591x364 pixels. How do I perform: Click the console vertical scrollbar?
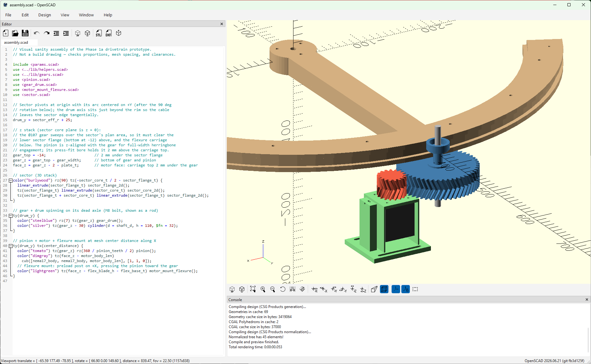588,340
